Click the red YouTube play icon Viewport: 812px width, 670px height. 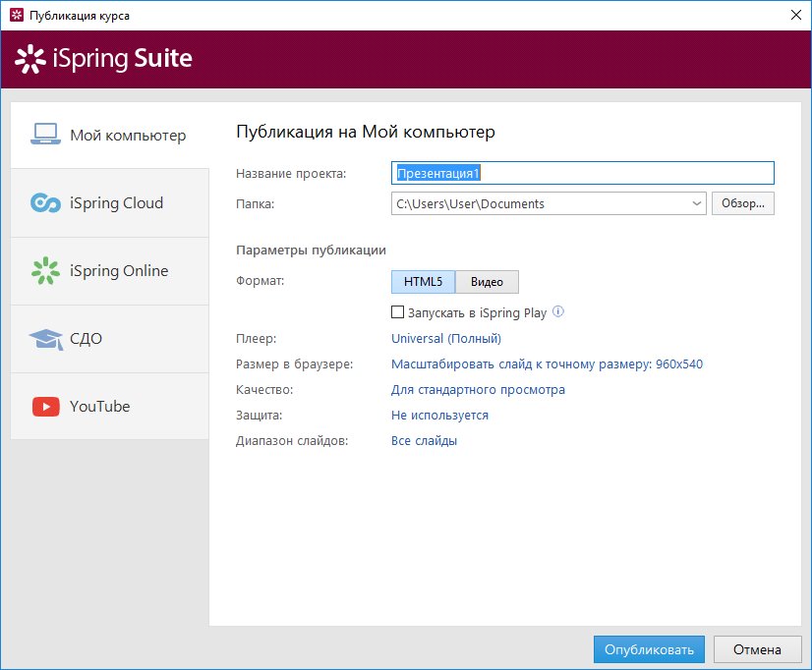click(46, 407)
